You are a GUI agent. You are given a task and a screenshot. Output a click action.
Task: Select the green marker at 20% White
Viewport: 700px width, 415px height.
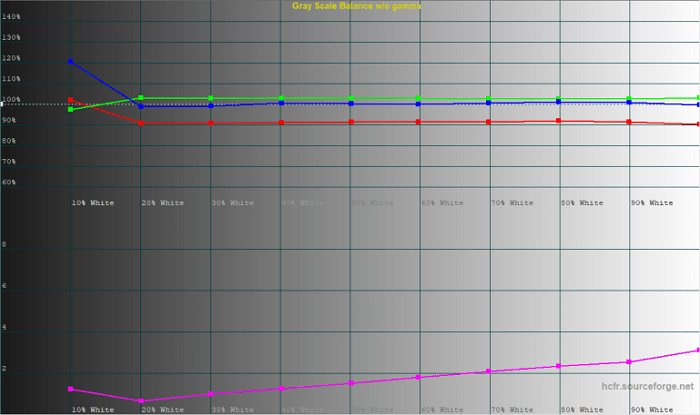tap(141, 98)
